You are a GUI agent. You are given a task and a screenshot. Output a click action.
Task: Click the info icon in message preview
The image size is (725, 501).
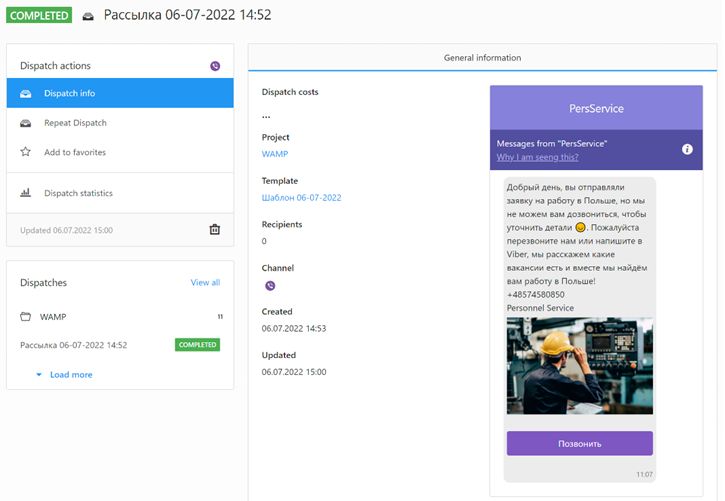687,149
